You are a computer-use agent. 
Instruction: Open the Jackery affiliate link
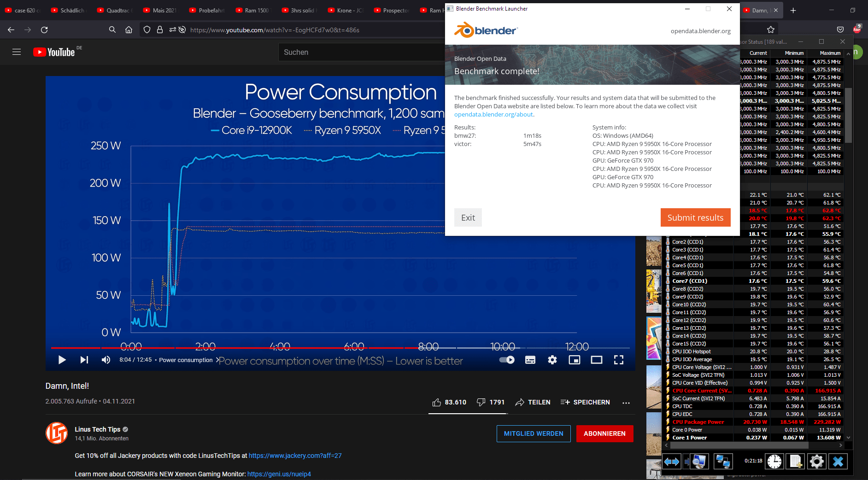pyautogui.click(x=295, y=456)
